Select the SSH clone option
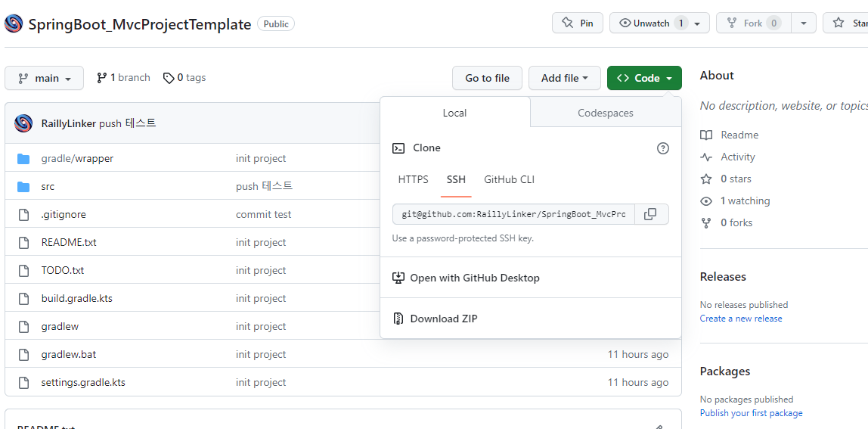Screen dimensions: 868x429 click(456, 179)
